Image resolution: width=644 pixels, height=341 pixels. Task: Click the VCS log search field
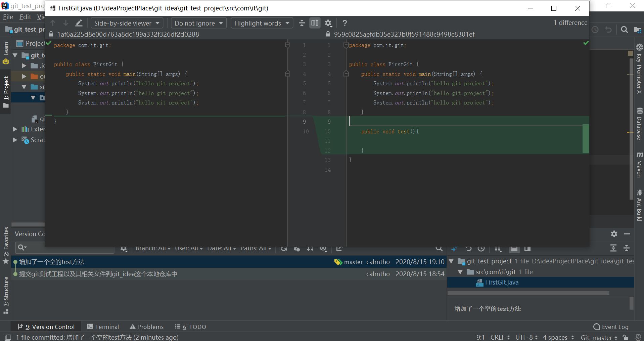point(64,248)
